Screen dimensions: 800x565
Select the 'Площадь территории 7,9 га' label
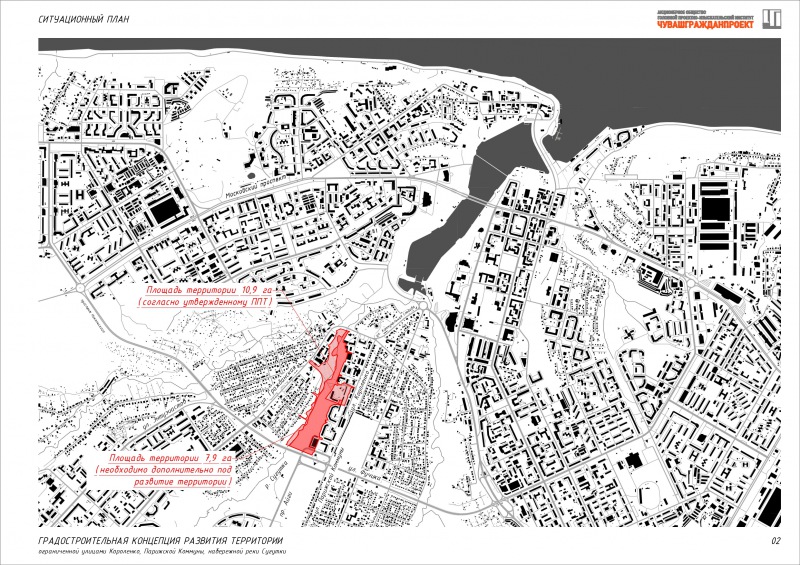[165, 457]
